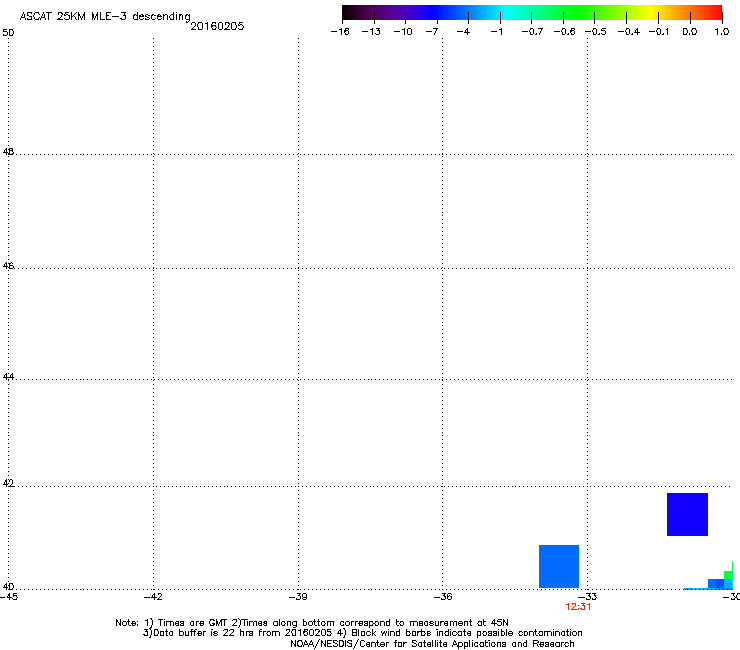This screenshot has height=650, width=740.
Task: Click the light blue data square
Action: click(x=559, y=566)
